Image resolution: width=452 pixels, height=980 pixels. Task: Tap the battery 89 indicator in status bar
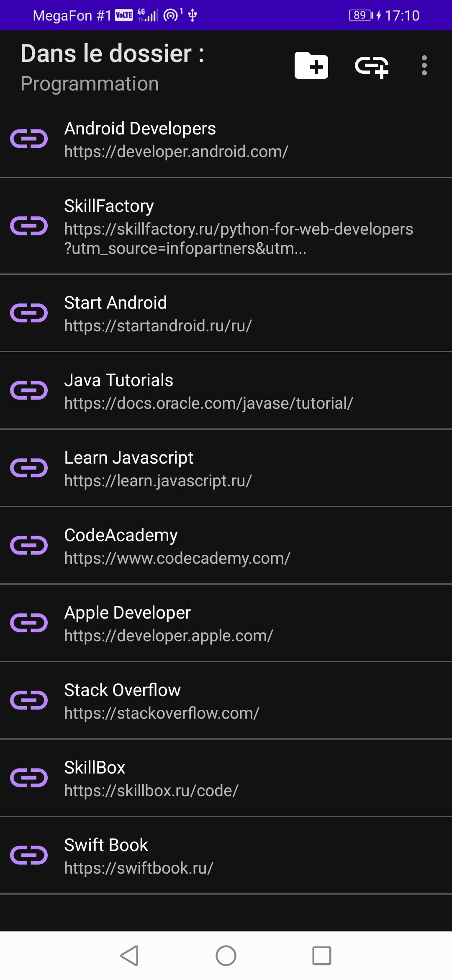point(361,15)
